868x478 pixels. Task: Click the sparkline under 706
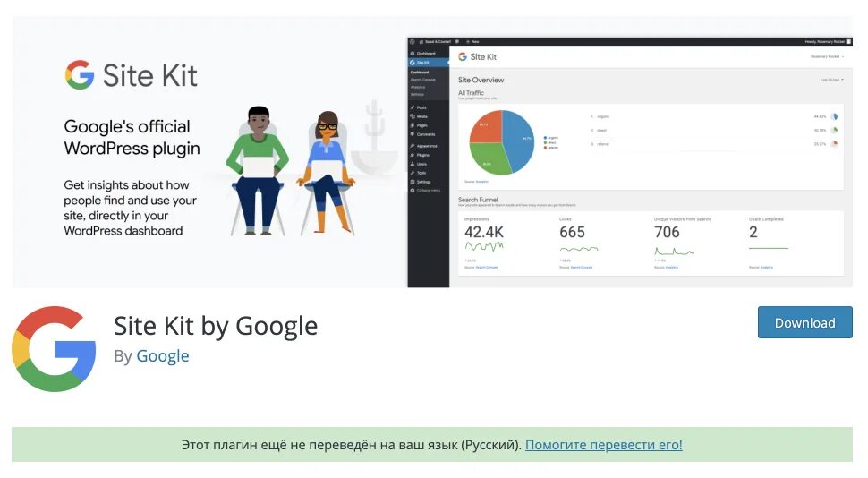pyautogui.click(x=674, y=252)
